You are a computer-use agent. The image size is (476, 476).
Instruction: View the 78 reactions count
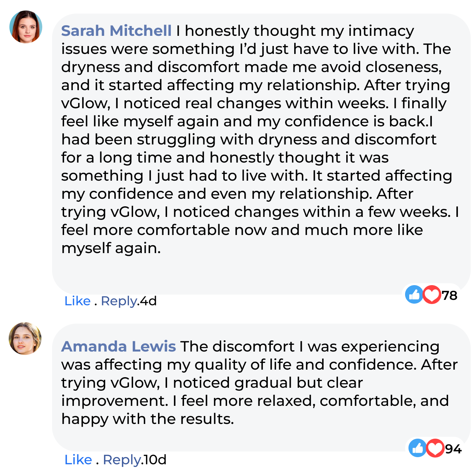coord(449,295)
